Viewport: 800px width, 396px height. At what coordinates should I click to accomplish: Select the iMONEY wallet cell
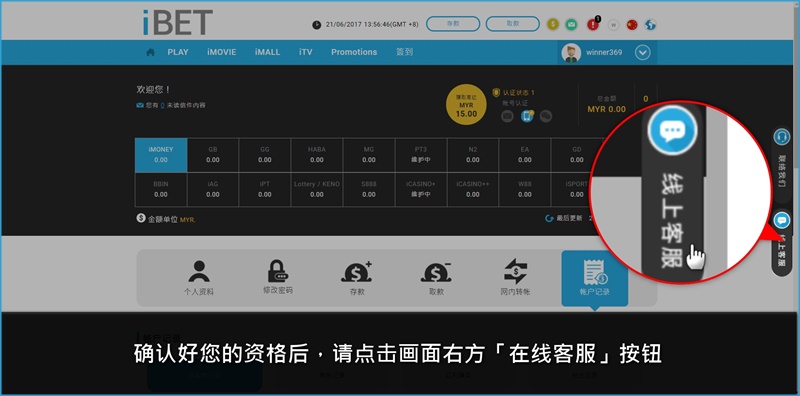161,155
